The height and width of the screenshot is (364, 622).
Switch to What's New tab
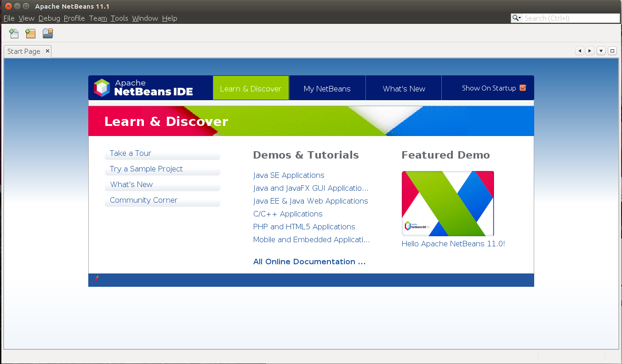pyautogui.click(x=404, y=88)
